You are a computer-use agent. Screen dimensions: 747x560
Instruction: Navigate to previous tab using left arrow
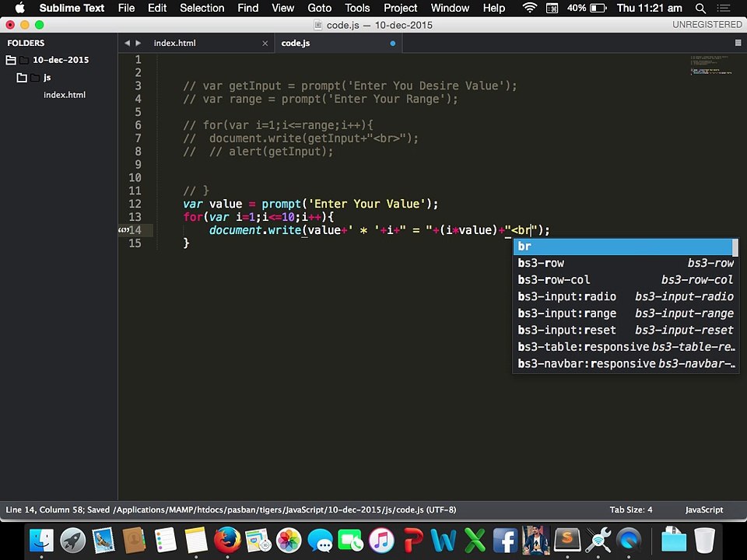[x=127, y=43]
